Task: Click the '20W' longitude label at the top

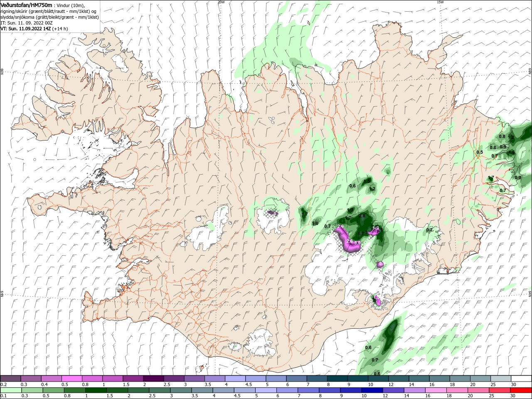Action: 221,2
